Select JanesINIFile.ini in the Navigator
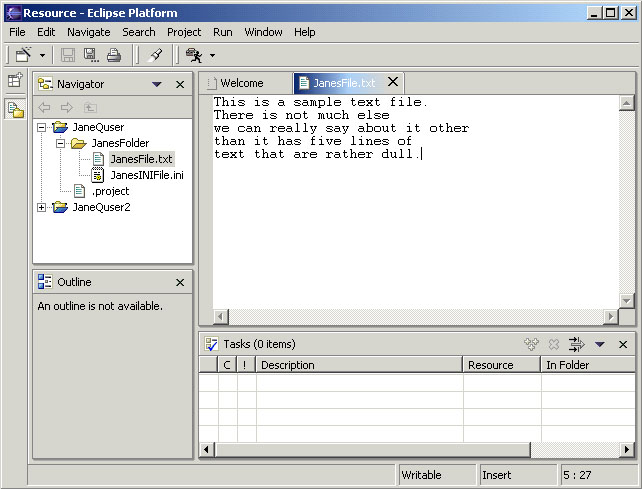 147,175
